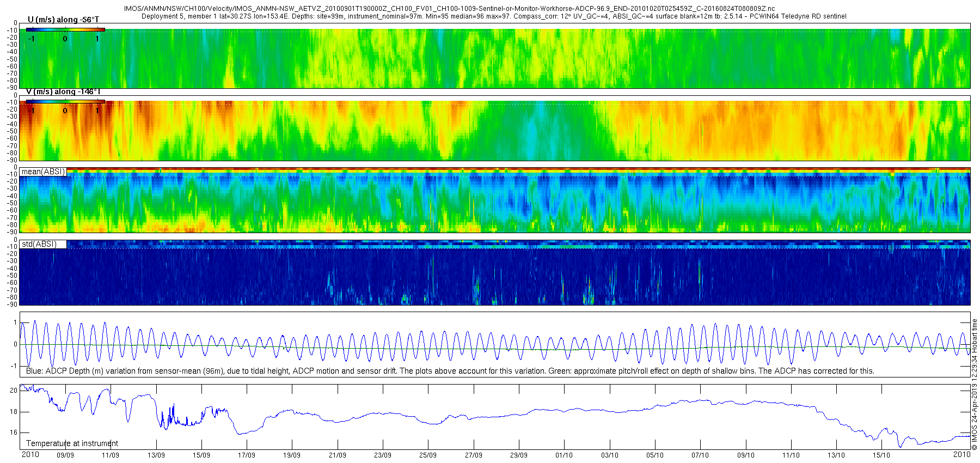
Task: Click the V velocity contour plot panel
Action: click(495, 127)
